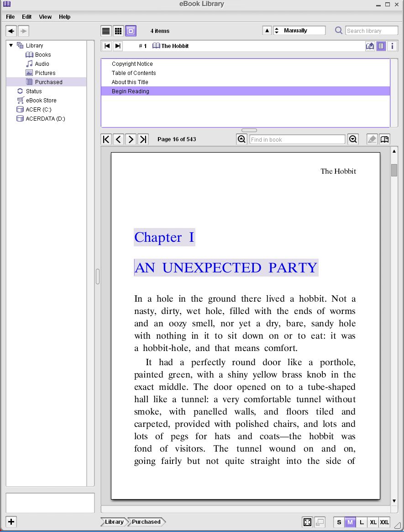
Task: Click the AN UNEXPECTED PARTY heading
Action: click(226, 268)
